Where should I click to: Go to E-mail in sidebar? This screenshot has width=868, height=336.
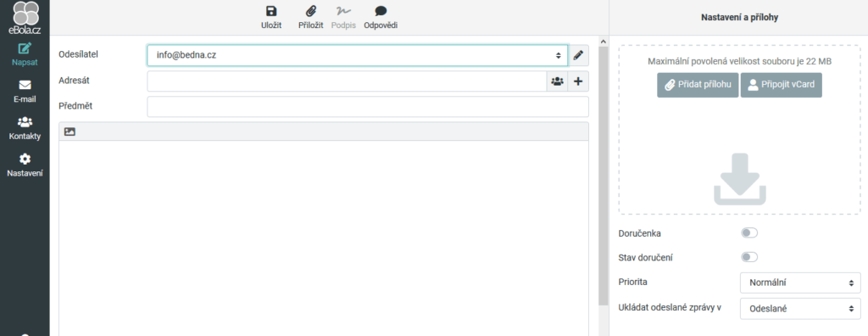click(x=25, y=92)
